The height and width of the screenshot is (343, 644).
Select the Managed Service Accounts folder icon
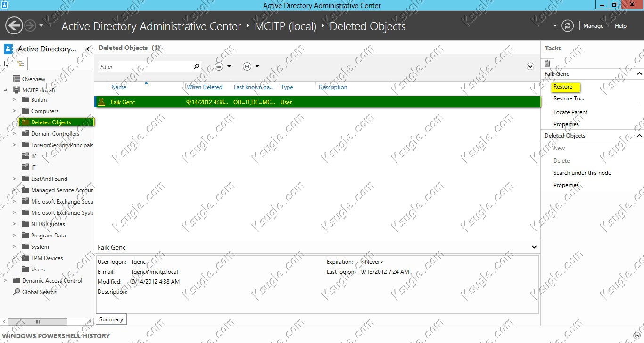(25, 190)
